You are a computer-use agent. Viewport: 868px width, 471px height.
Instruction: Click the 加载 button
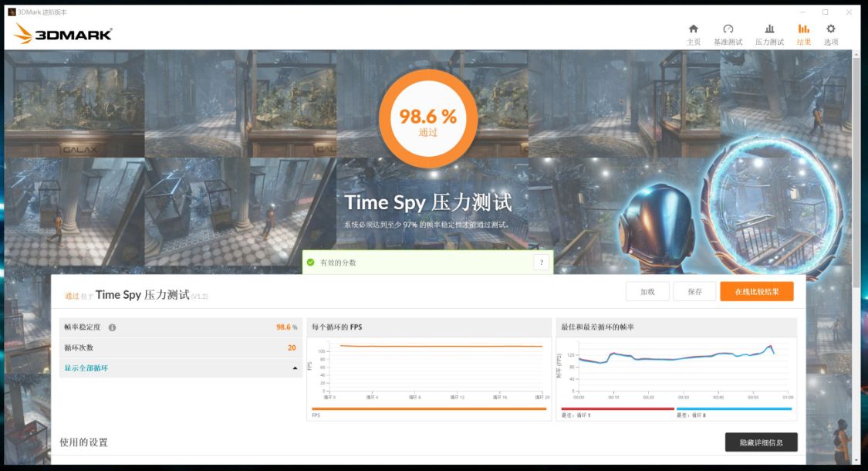(x=647, y=291)
